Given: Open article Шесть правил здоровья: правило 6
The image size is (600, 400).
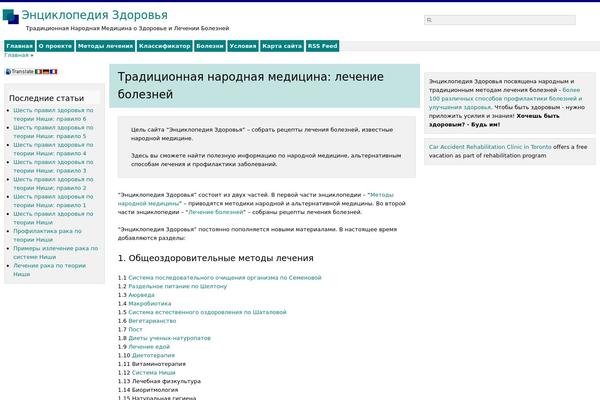Looking at the screenshot, I should point(53,114).
